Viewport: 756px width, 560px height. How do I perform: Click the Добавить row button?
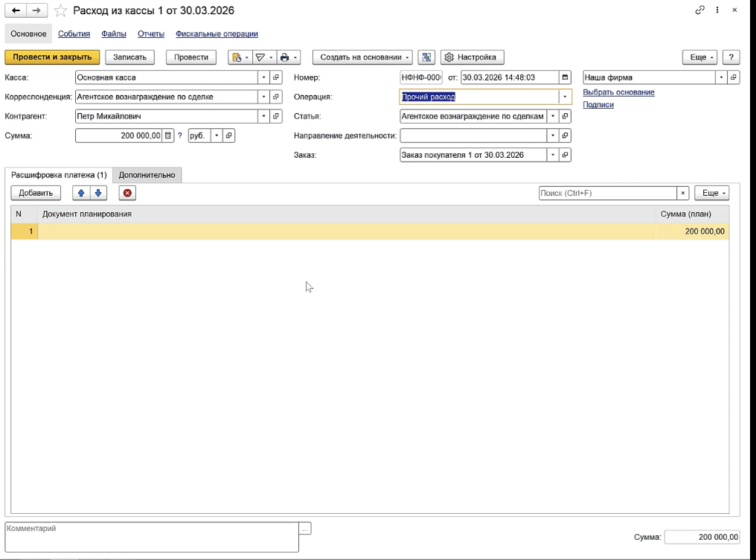click(x=36, y=193)
